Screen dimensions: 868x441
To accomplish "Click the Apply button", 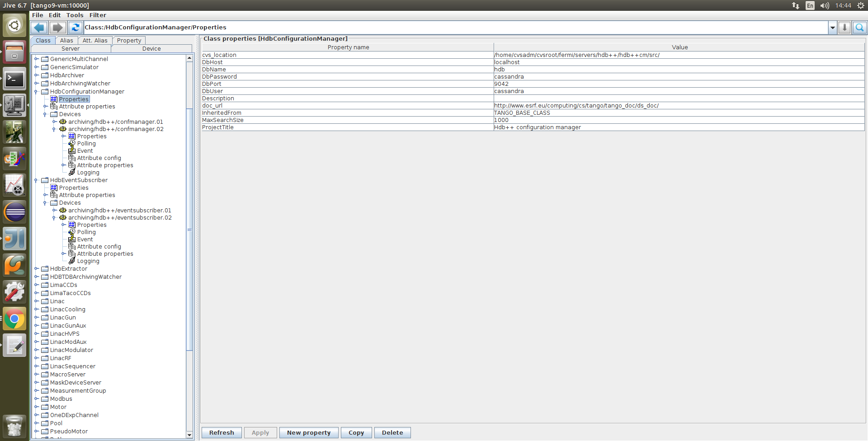I will click(260, 432).
